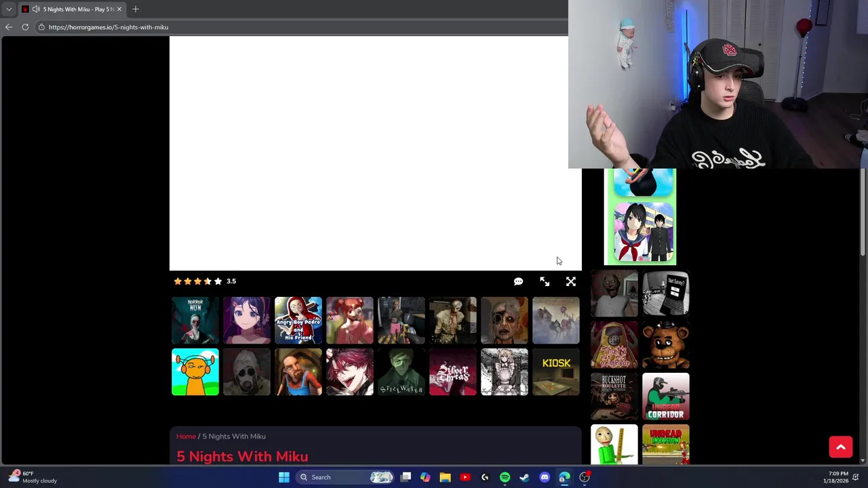Open the orange headphones character game
Screen dimensions: 868x488
tap(195, 372)
